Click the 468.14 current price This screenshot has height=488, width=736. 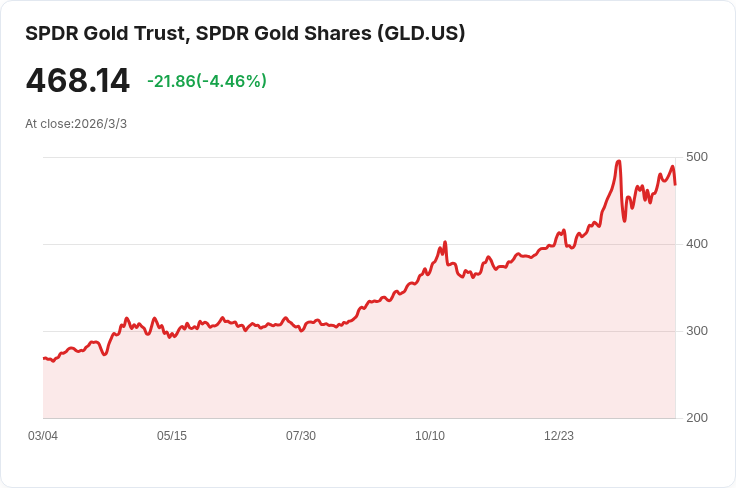pos(78,81)
